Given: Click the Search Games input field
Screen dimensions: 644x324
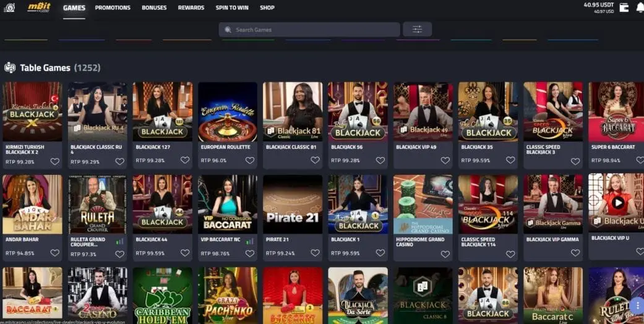Looking at the screenshot, I should click(x=309, y=30).
